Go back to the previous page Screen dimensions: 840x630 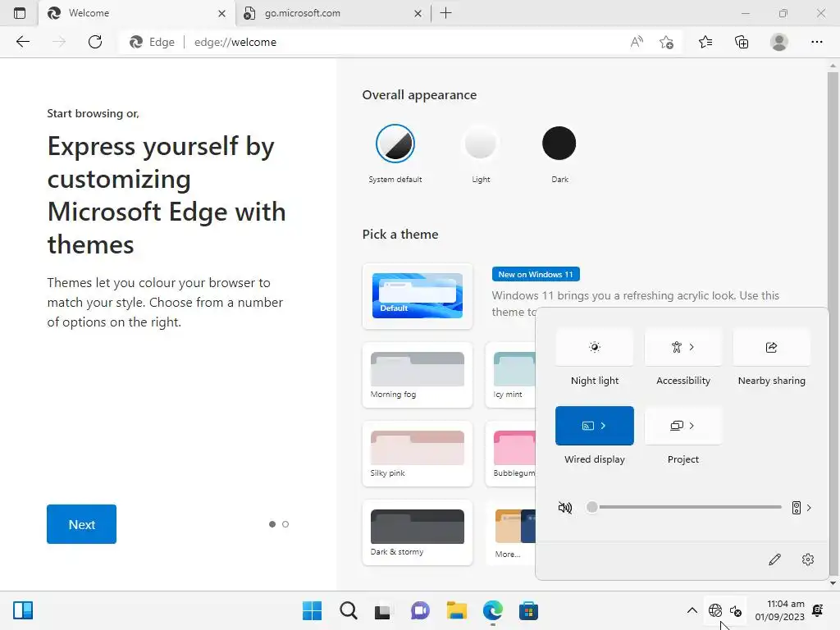pyautogui.click(x=22, y=42)
